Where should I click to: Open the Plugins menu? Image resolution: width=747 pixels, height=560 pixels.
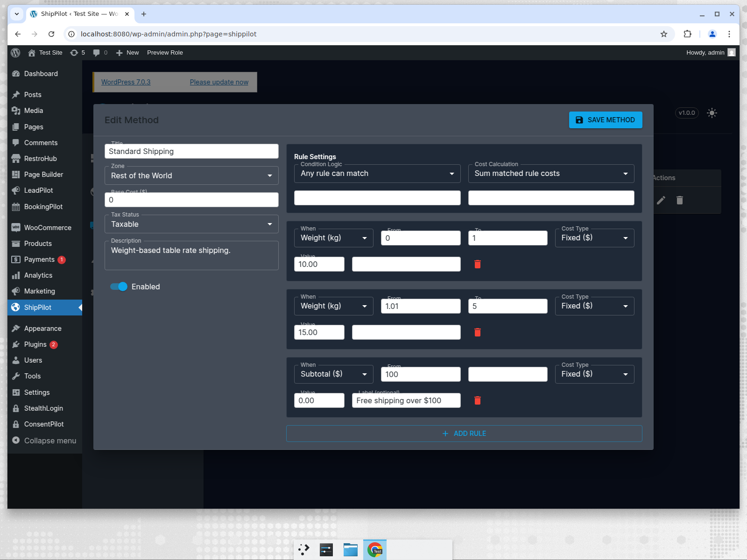(45, 344)
